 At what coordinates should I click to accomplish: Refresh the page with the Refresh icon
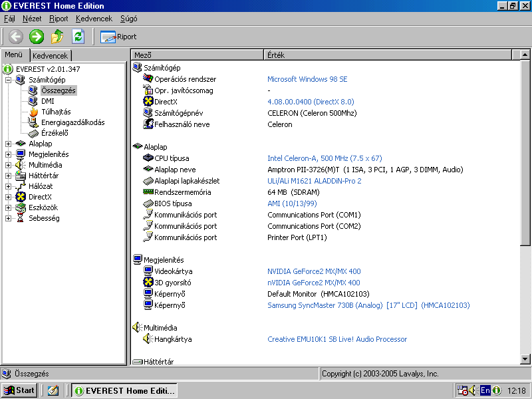click(x=78, y=37)
